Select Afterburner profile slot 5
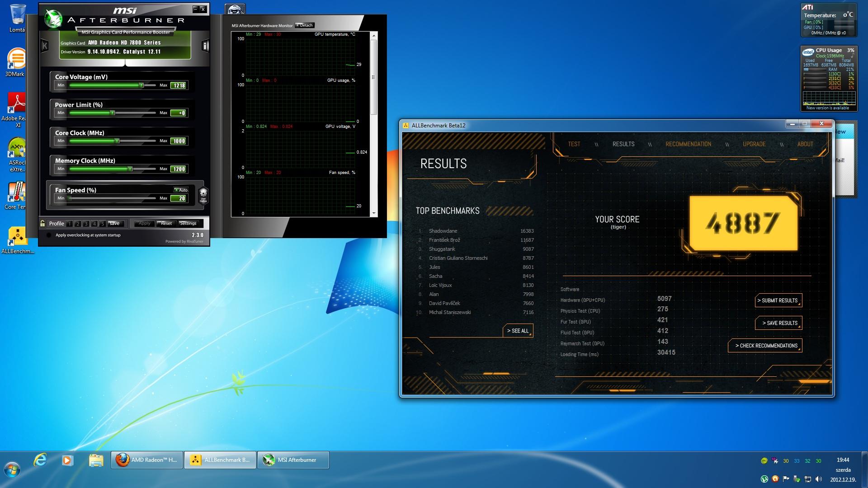The height and width of the screenshot is (488, 868). click(102, 224)
